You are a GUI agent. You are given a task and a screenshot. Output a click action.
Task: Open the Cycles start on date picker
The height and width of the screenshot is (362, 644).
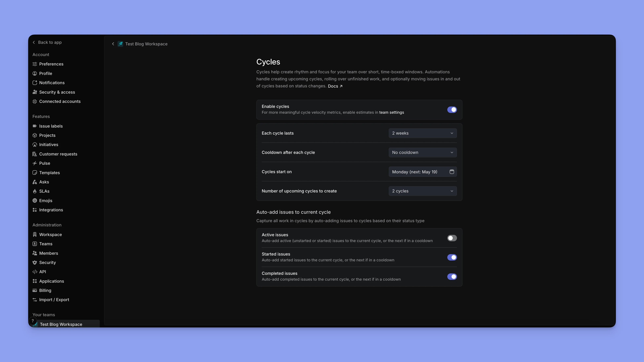pyautogui.click(x=423, y=172)
